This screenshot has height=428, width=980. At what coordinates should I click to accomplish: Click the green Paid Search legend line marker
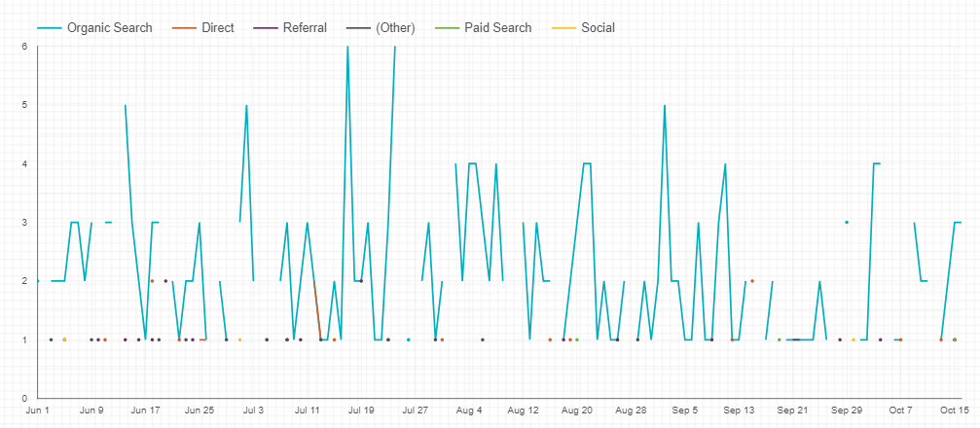pos(447,27)
